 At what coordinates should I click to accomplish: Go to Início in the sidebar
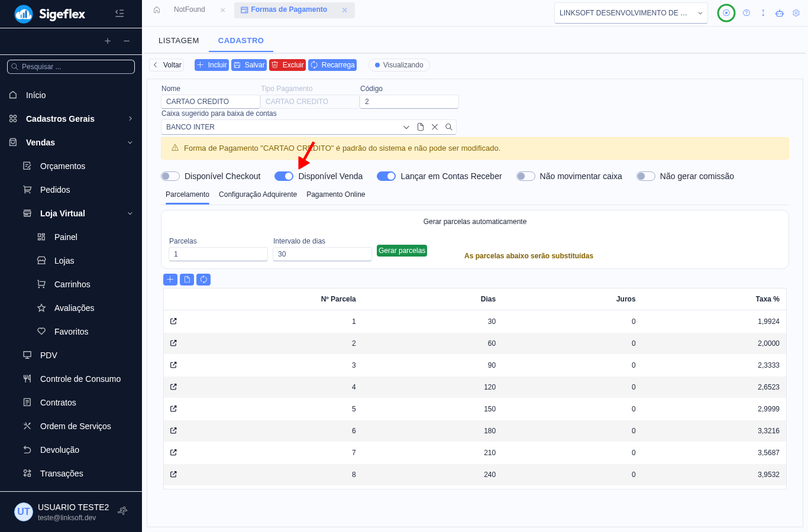tap(71, 95)
